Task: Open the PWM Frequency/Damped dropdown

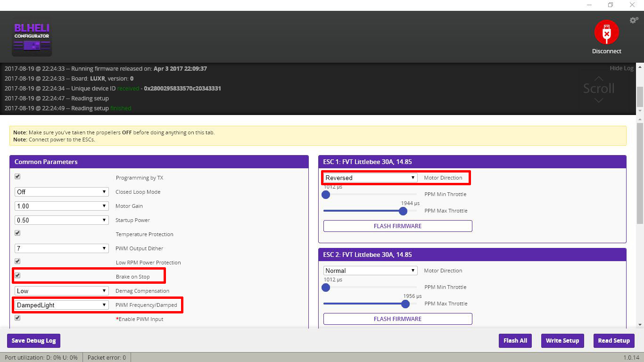Action: pyautogui.click(x=62, y=305)
